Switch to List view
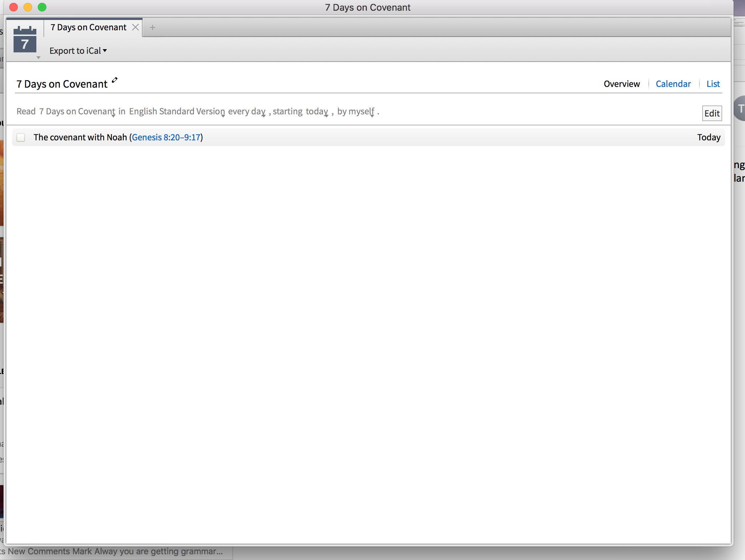745x560 pixels. [713, 84]
